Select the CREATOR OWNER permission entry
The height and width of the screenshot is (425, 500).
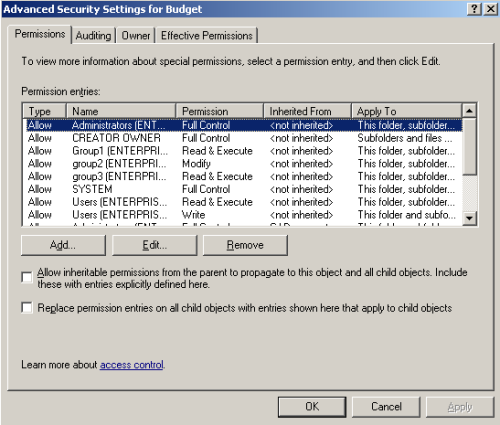pos(244,138)
